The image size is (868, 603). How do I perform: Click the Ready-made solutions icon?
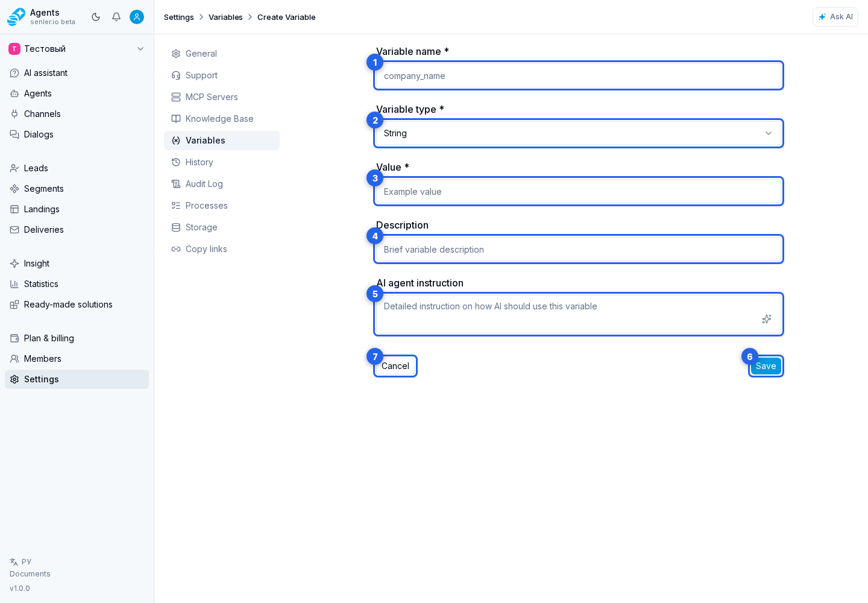point(14,305)
